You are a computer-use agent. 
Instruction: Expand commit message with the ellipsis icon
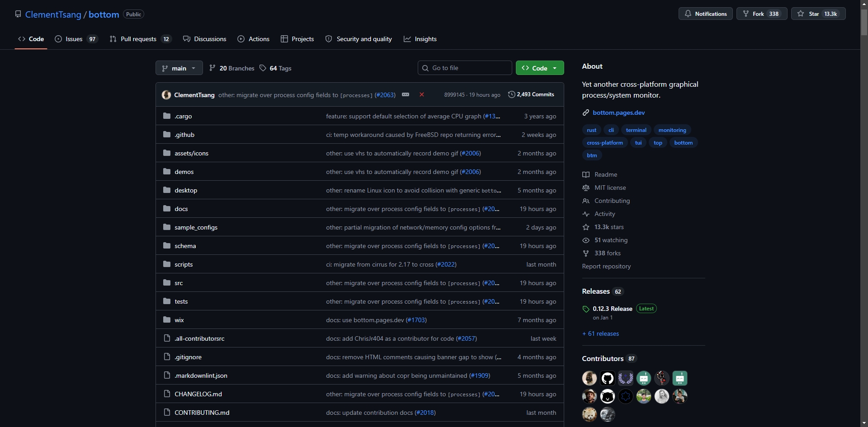(x=406, y=94)
